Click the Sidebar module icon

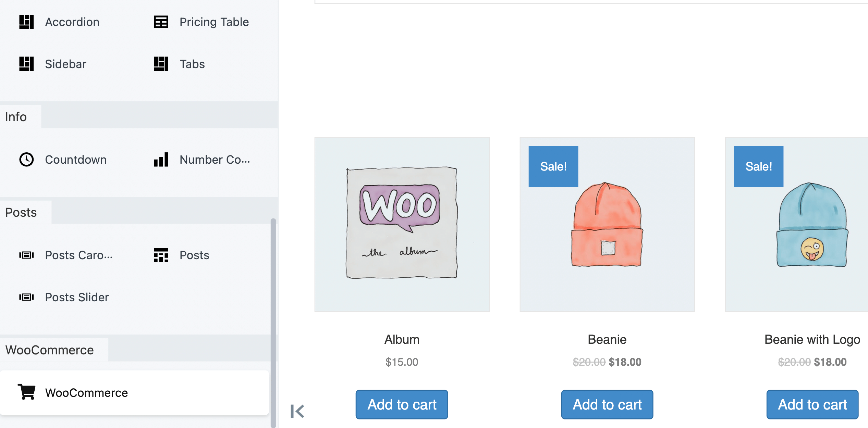tap(26, 64)
